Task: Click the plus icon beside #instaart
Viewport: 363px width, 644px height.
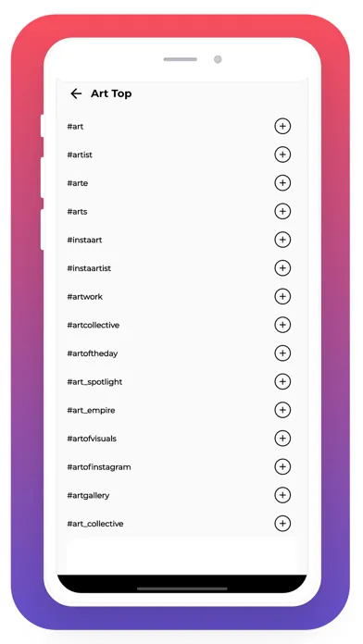Action: [x=282, y=240]
